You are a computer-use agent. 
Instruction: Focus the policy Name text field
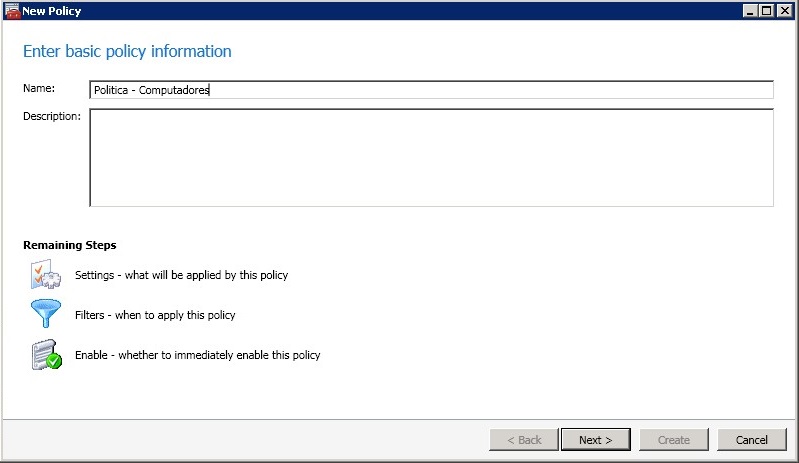(x=430, y=90)
